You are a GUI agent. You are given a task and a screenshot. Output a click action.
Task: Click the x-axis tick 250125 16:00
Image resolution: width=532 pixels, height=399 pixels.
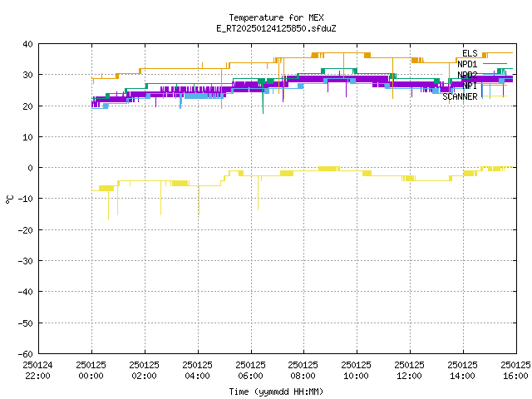515,371
